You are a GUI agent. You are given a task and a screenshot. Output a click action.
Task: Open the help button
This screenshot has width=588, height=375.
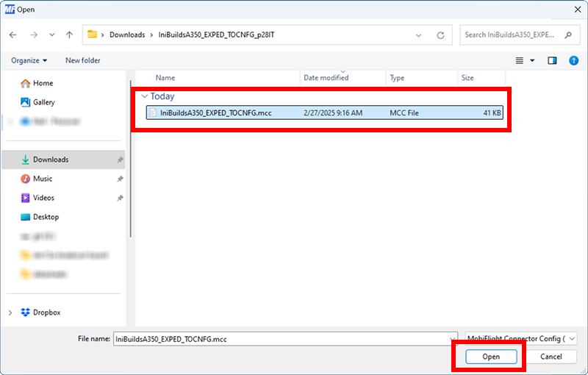(573, 60)
